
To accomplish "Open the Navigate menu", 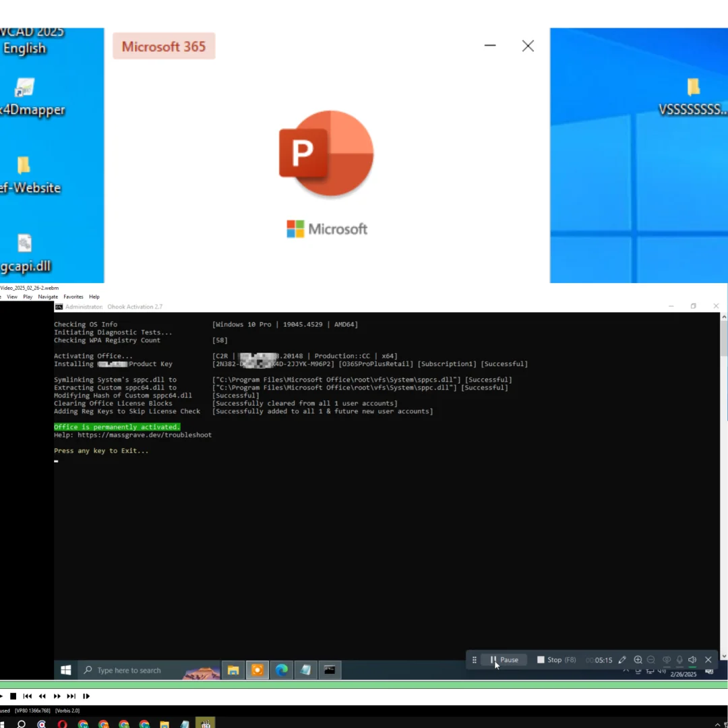I will [x=48, y=297].
